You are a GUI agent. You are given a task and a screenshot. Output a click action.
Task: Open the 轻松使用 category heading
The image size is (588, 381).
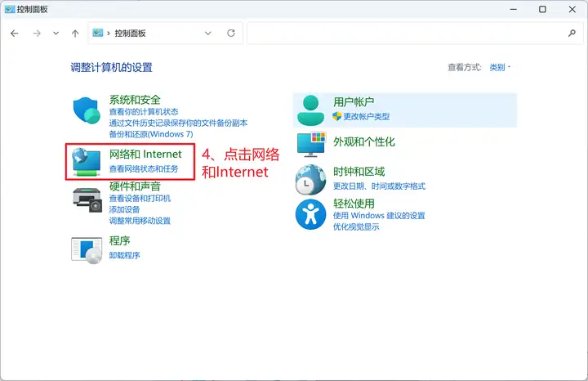pos(354,204)
